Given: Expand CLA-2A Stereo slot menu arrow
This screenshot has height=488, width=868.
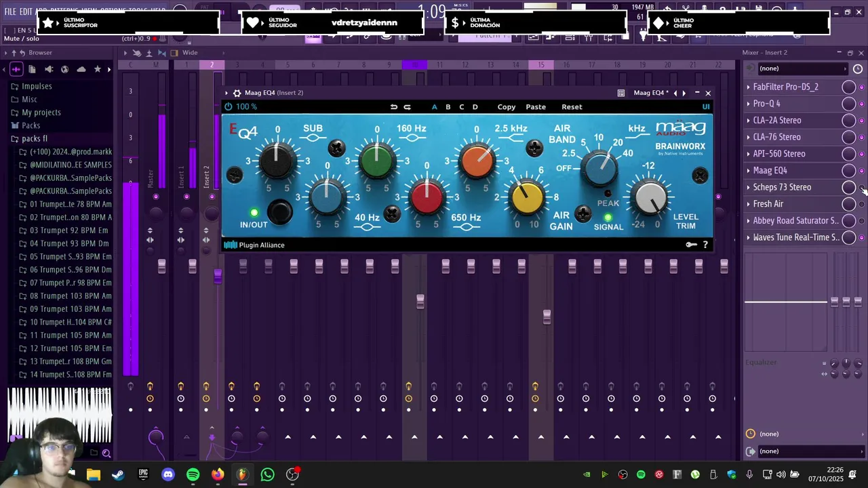Looking at the screenshot, I should tap(748, 120).
